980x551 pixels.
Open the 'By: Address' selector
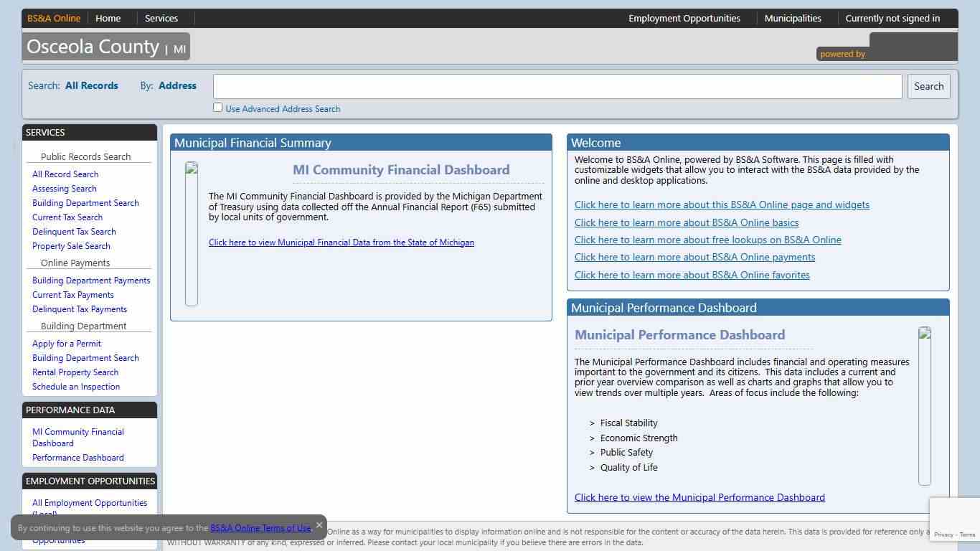[x=177, y=85]
